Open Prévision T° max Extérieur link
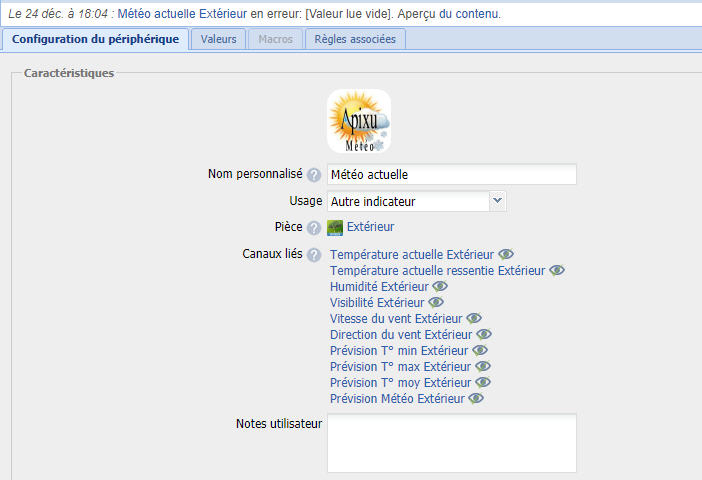This screenshot has width=702, height=480. pos(401,367)
